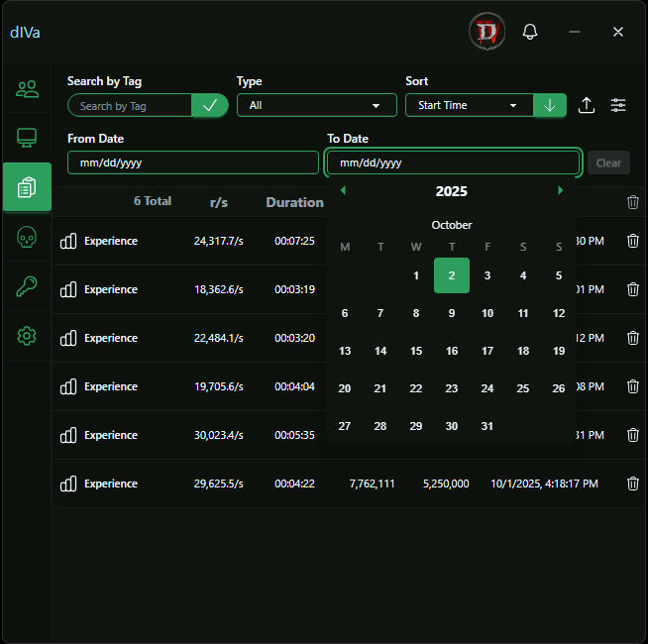This screenshot has height=644, width=648.
Task: Open the filter sliders options icon
Action: [x=618, y=105]
